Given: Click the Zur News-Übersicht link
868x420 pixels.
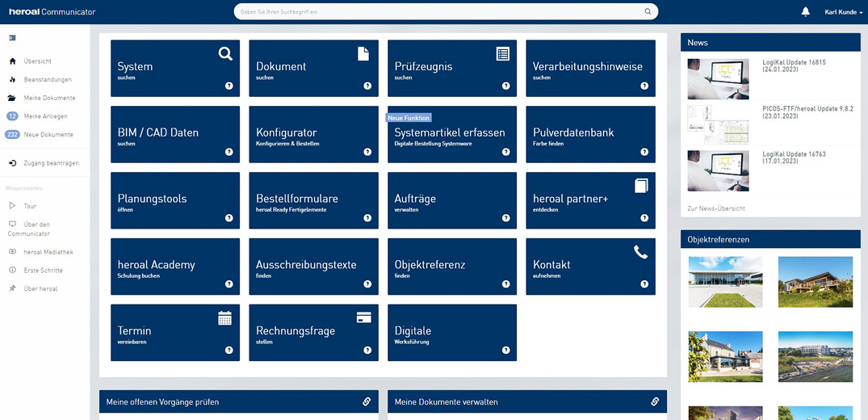Looking at the screenshot, I should pyautogui.click(x=715, y=208).
